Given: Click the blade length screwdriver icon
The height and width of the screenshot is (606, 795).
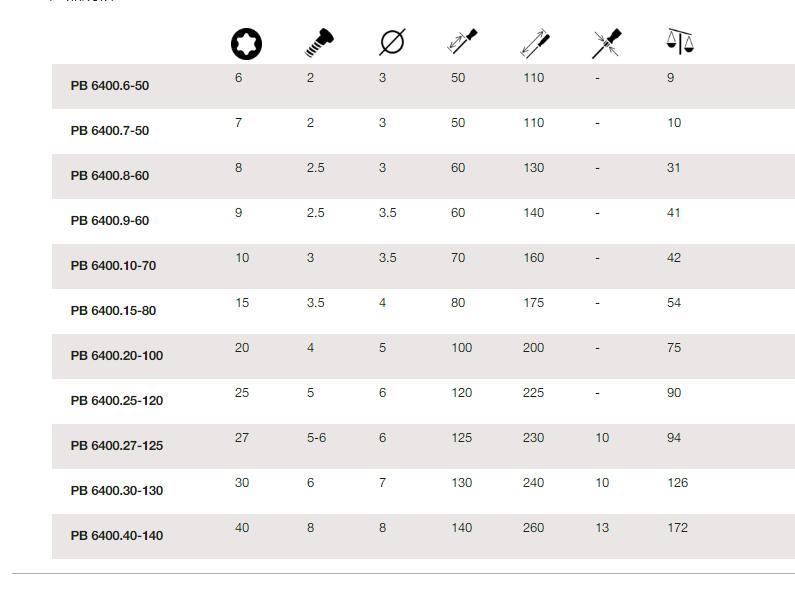Looking at the screenshot, I should point(462,41).
